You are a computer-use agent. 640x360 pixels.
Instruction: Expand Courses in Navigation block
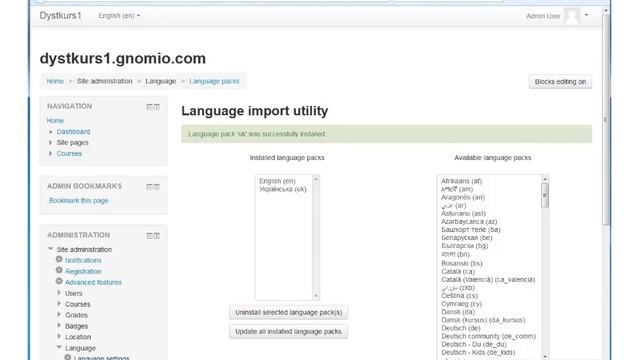tap(51, 153)
